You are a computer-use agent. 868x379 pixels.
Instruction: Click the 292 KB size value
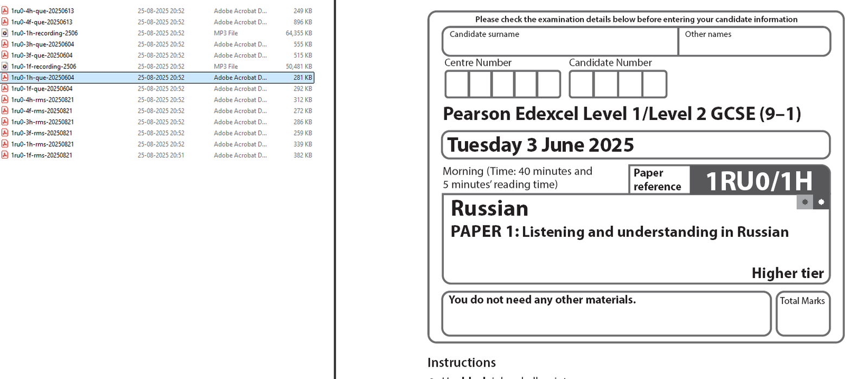point(303,89)
